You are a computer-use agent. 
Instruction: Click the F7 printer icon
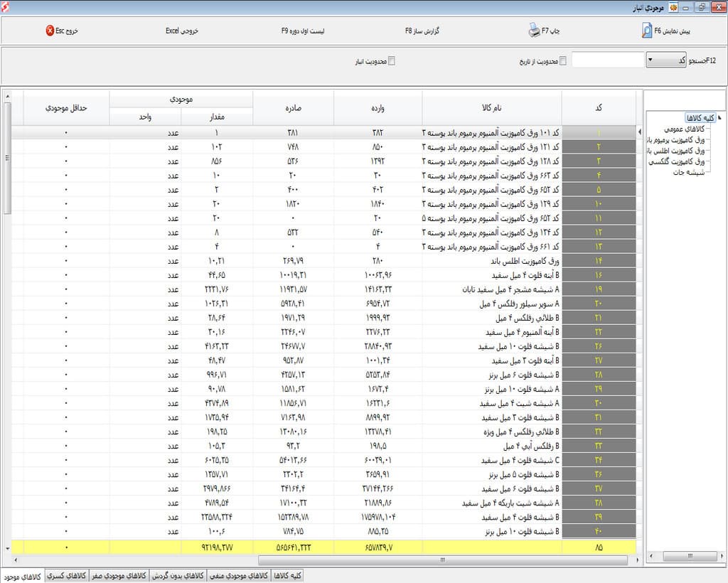point(534,31)
